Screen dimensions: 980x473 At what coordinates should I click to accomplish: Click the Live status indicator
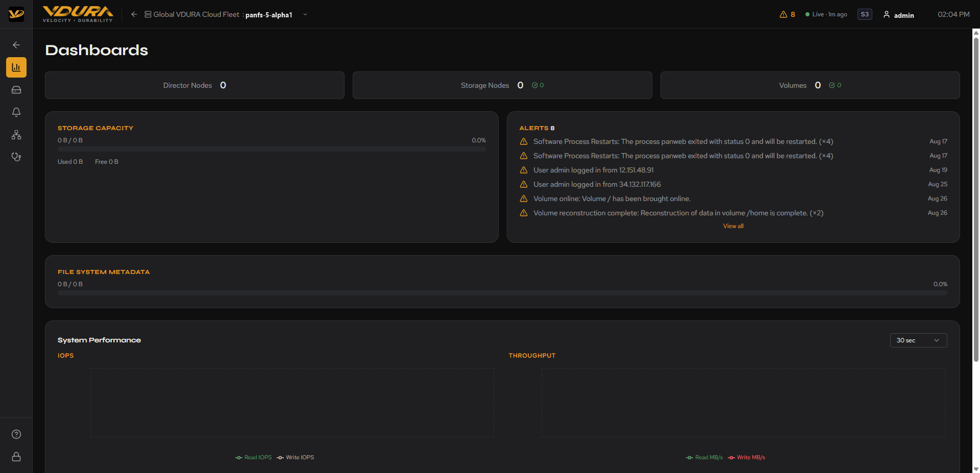tap(826, 14)
